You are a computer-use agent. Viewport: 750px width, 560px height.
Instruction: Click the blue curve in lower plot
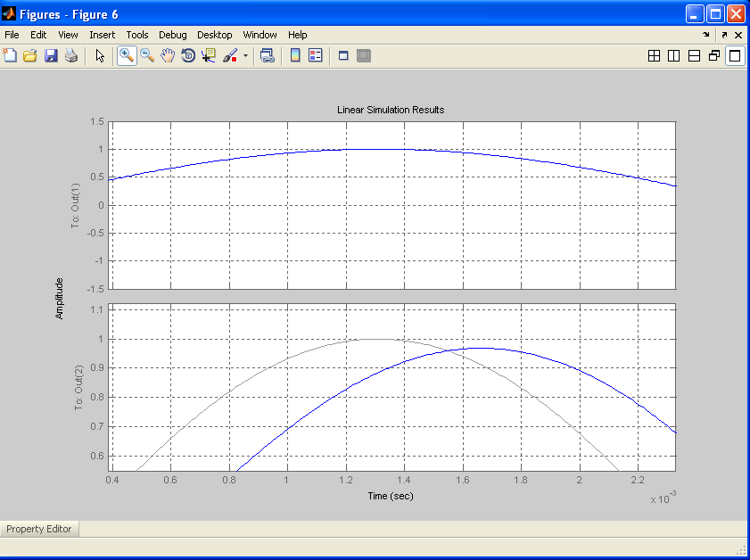[x=483, y=348]
